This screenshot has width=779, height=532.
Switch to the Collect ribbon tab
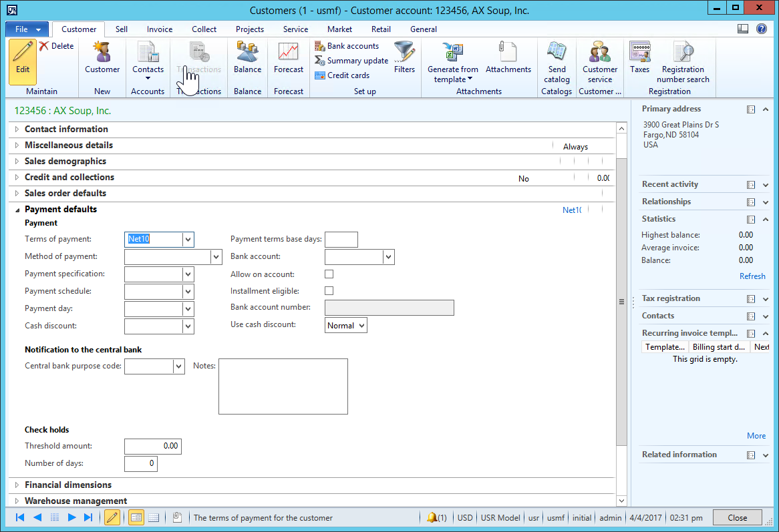(204, 29)
